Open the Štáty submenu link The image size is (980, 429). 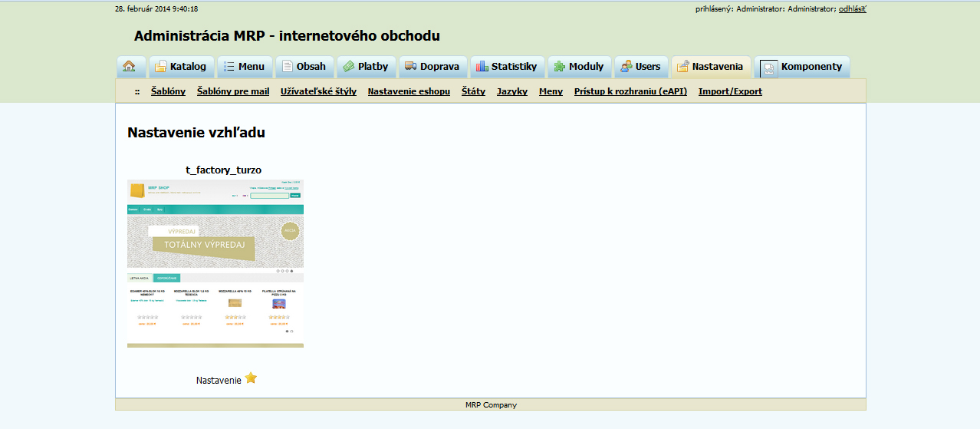473,91
